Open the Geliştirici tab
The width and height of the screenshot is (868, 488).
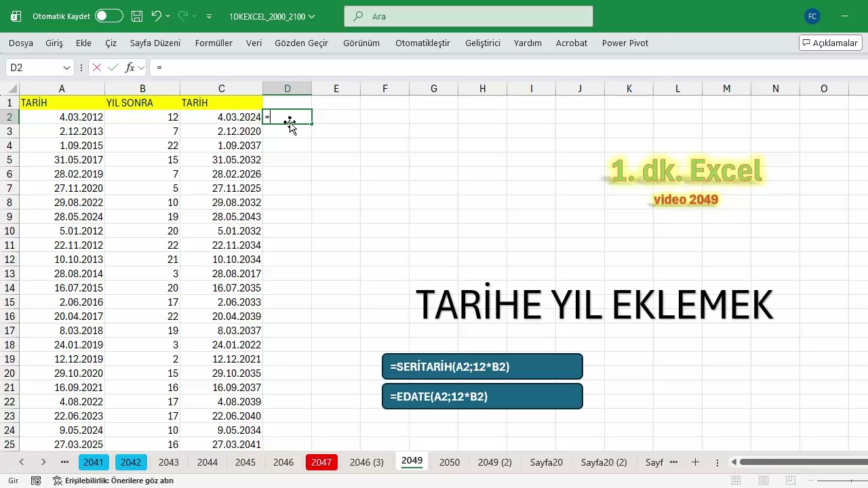[x=483, y=43]
